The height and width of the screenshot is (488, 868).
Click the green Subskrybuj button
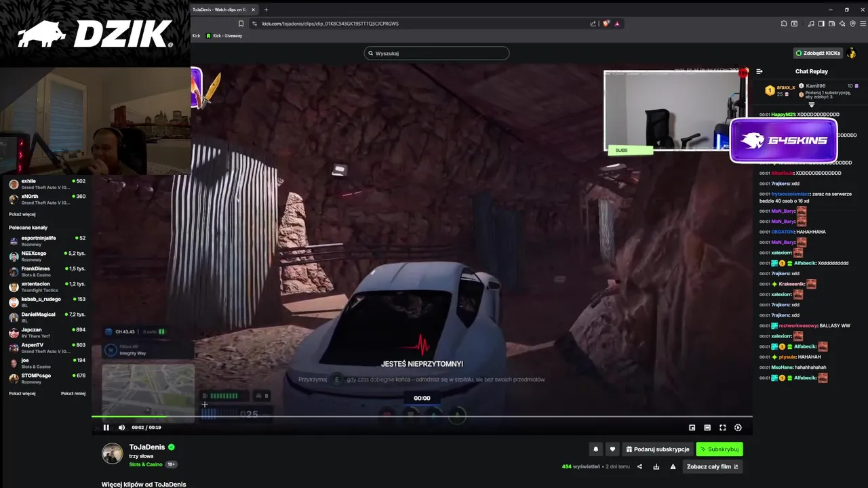tap(719, 449)
